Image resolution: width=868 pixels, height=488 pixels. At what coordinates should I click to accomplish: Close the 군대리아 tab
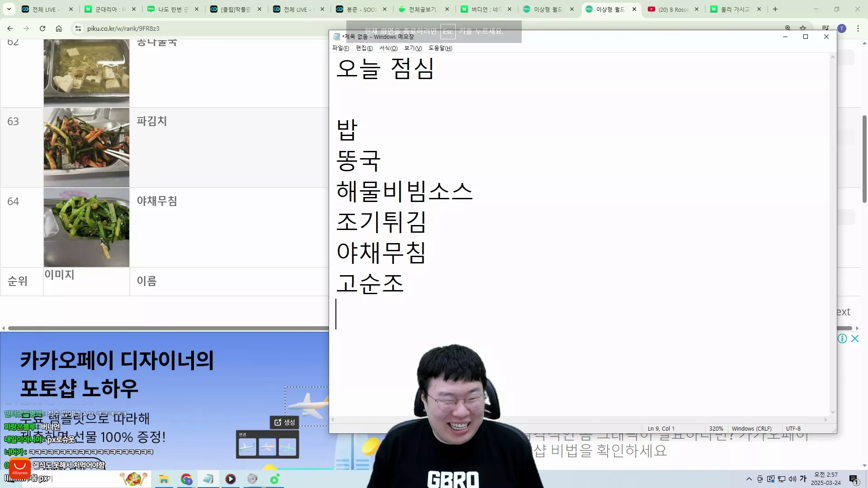point(134,9)
